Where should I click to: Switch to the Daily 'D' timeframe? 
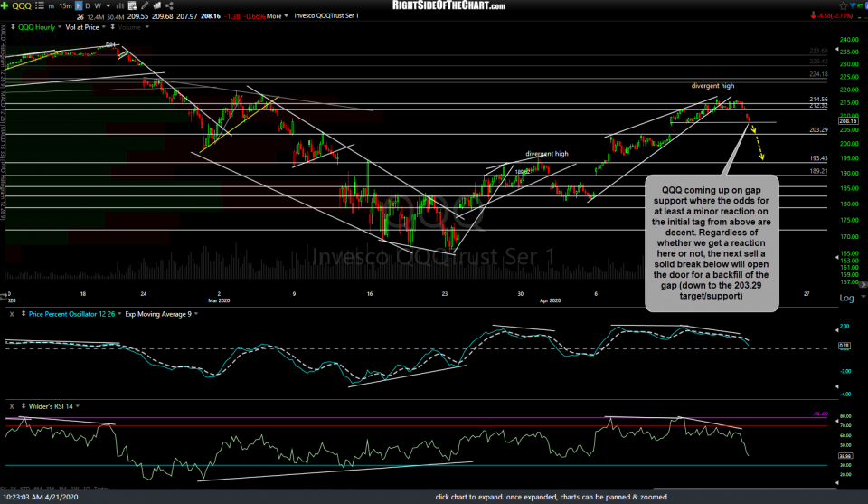coord(88,6)
